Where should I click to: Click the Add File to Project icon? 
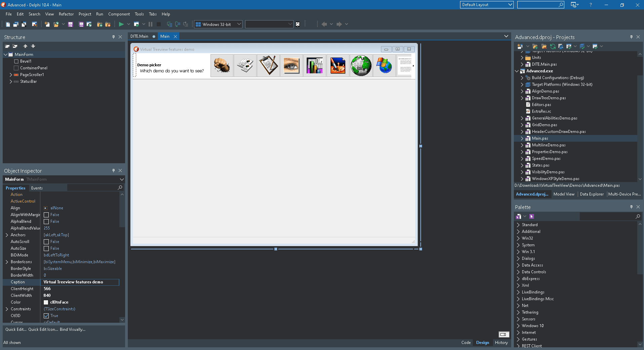point(100,24)
